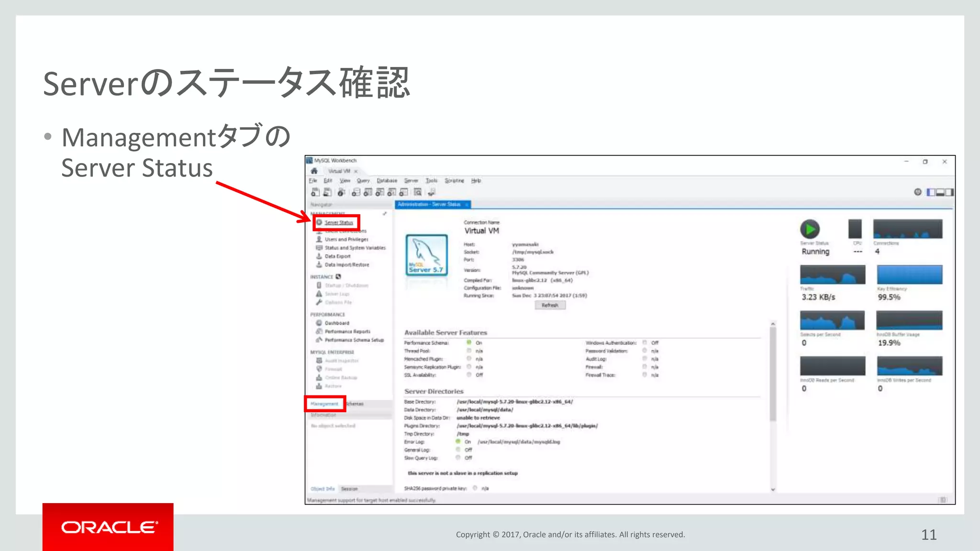Viewport: 980px width, 551px height.
Task: Open the View menu
Action: pos(345,181)
